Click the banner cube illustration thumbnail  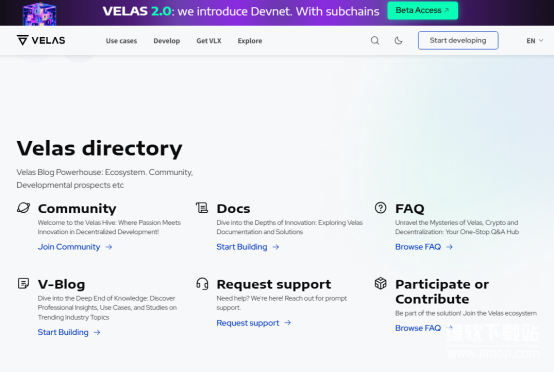pyautogui.click(x=39, y=13)
